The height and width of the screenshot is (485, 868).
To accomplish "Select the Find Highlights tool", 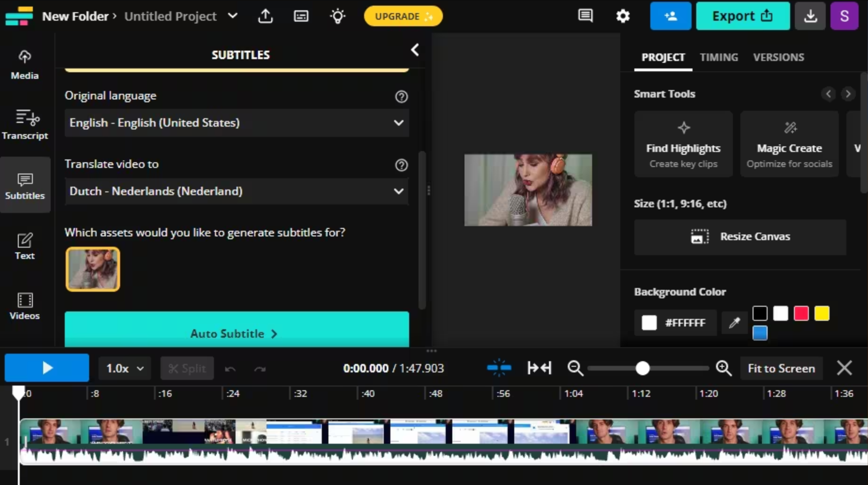I will tap(684, 143).
